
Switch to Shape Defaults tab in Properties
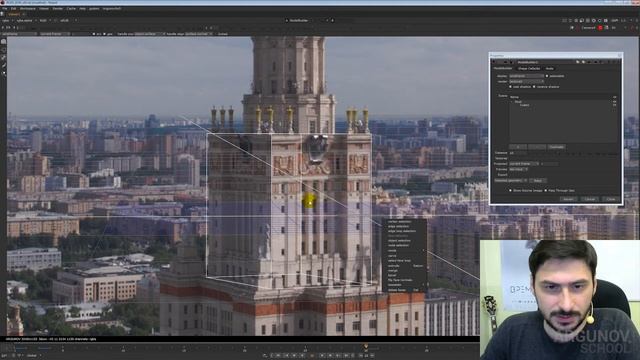pyautogui.click(x=529, y=69)
